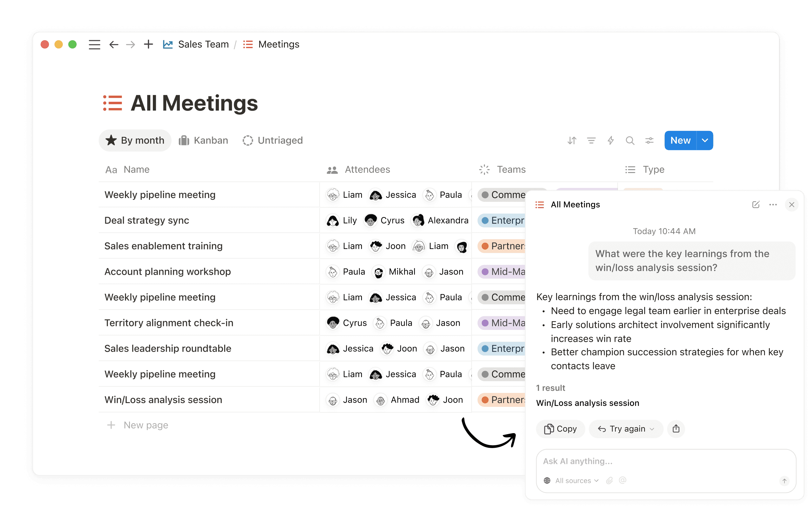Screen dimensions: 812x507
Task: Create a record with the New button
Action: 680,140
